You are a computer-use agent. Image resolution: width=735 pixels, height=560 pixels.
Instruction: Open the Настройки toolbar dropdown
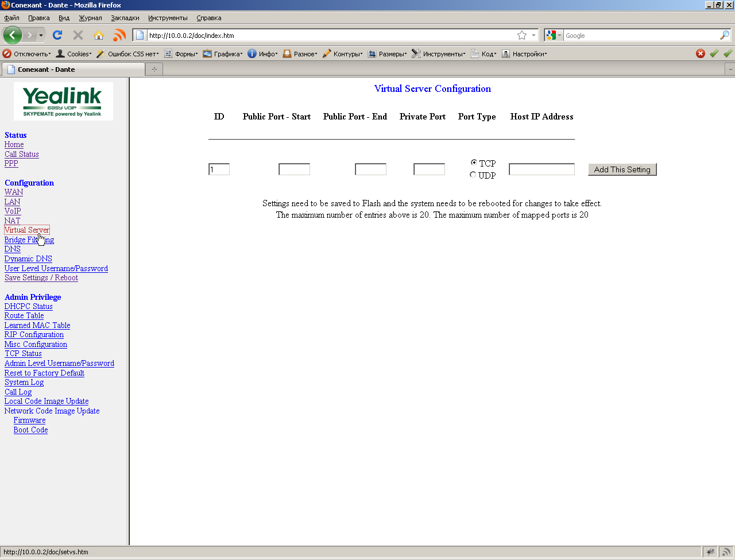[x=524, y=54]
